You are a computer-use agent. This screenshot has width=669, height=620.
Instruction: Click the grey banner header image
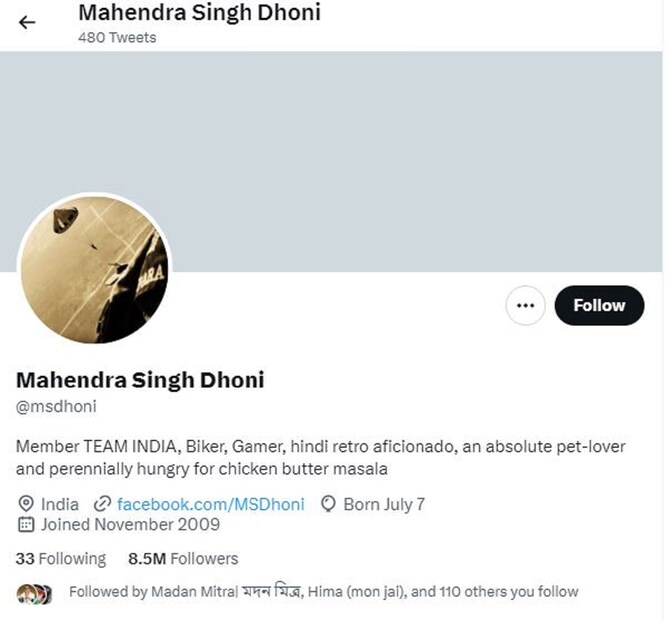[400, 150]
